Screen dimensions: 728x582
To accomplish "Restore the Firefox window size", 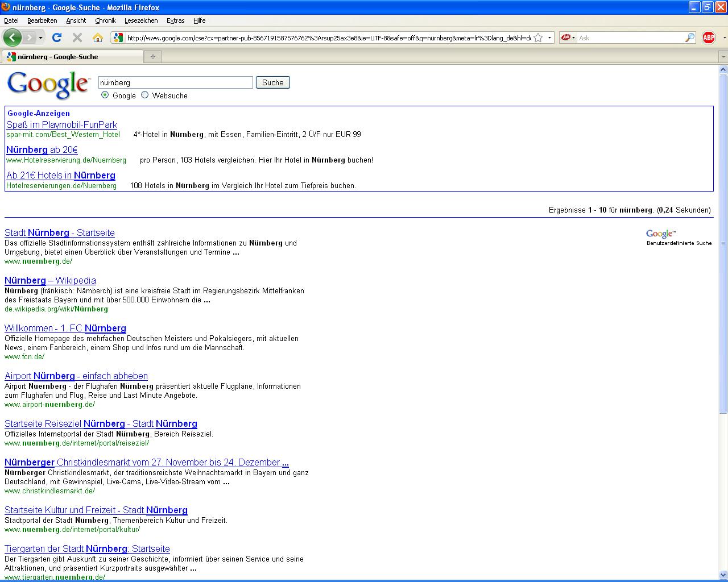I will tap(708, 7).
